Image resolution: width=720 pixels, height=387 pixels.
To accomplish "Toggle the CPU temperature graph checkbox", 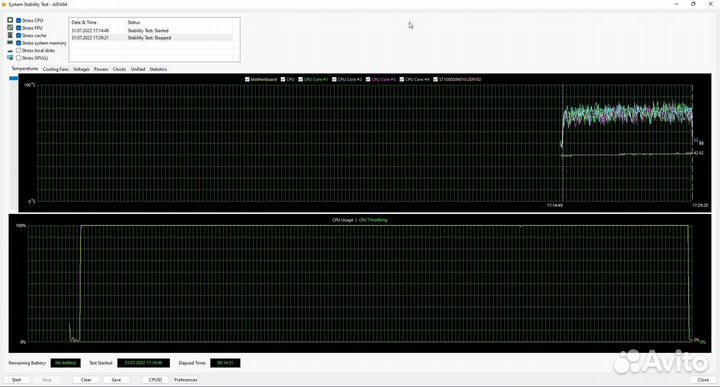I will pyautogui.click(x=283, y=79).
